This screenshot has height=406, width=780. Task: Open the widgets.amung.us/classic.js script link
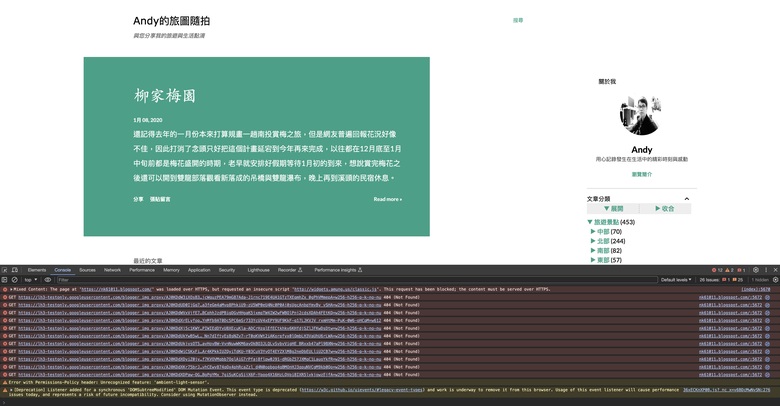coord(337,289)
